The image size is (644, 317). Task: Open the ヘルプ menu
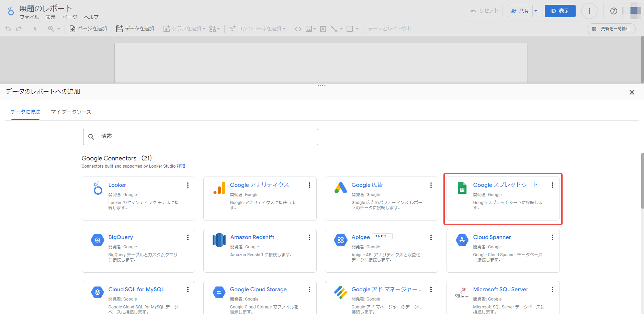[91, 17]
